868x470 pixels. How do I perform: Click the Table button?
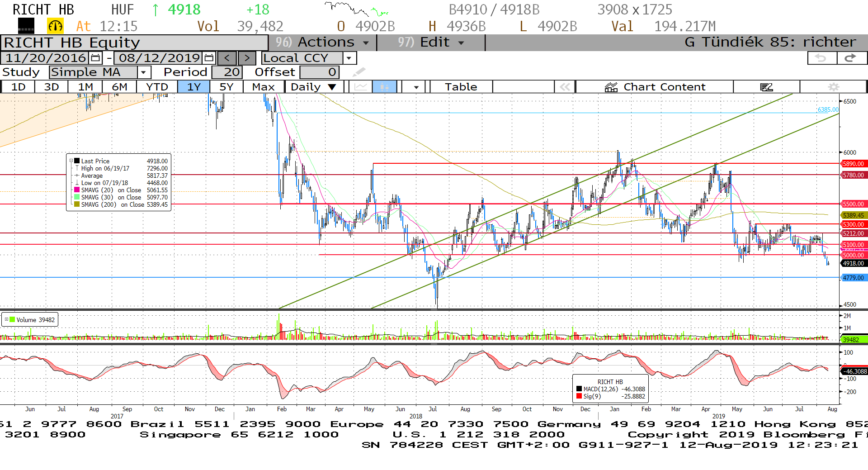coord(461,87)
